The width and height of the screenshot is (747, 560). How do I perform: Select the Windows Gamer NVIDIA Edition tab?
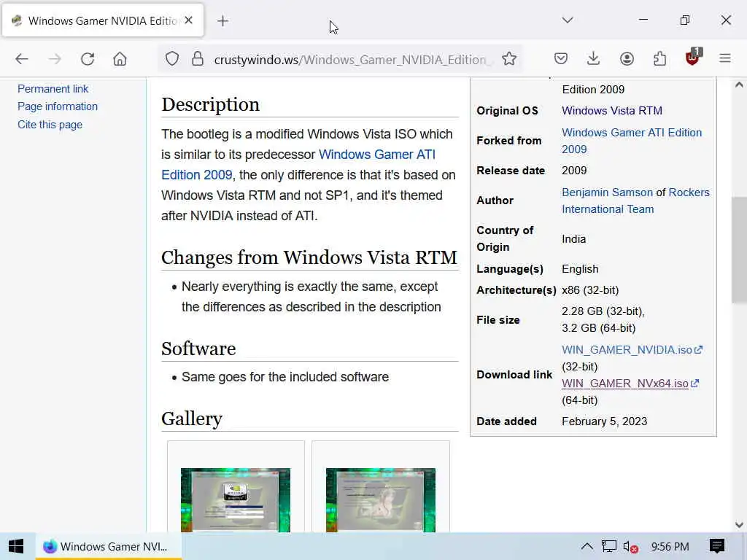tap(103, 20)
